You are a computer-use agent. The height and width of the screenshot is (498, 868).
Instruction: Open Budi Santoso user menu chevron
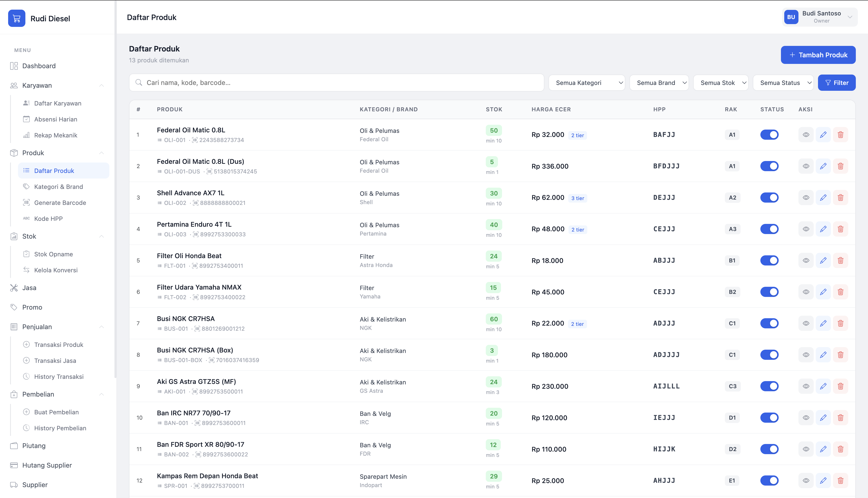pyautogui.click(x=850, y=17)
